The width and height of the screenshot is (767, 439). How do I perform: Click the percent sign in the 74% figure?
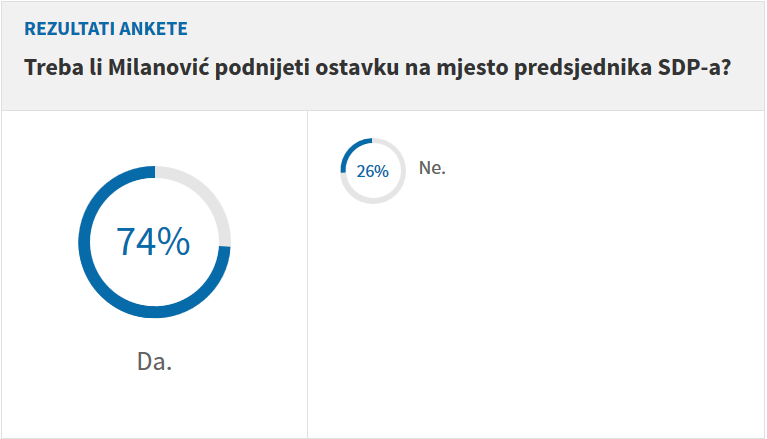(x=175, y=242)
